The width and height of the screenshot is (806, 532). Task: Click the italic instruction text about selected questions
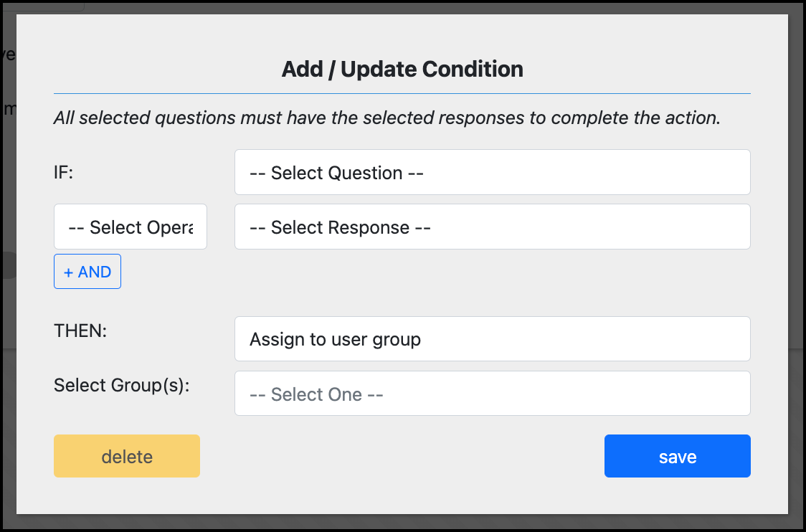point(387,118)
